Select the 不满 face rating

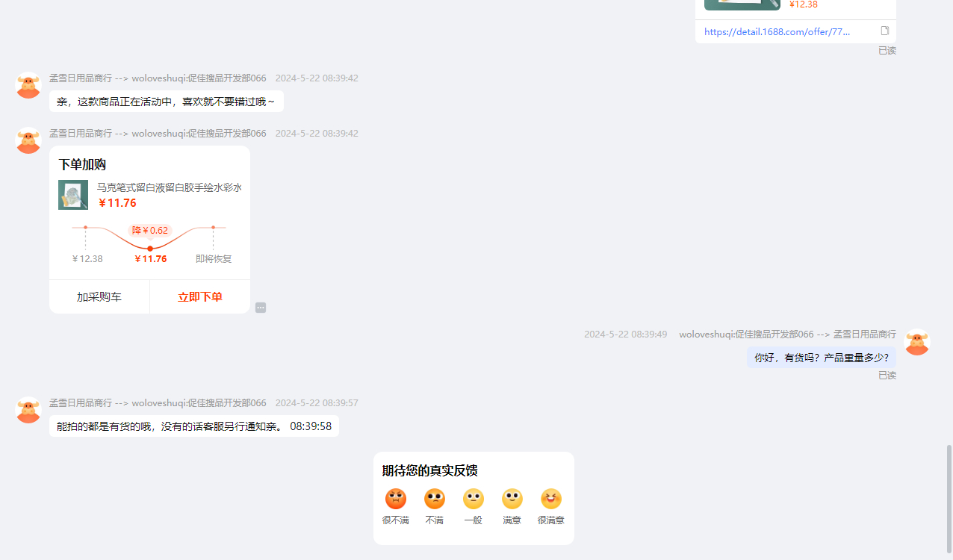pyautogui.click(x=435, y=499)
